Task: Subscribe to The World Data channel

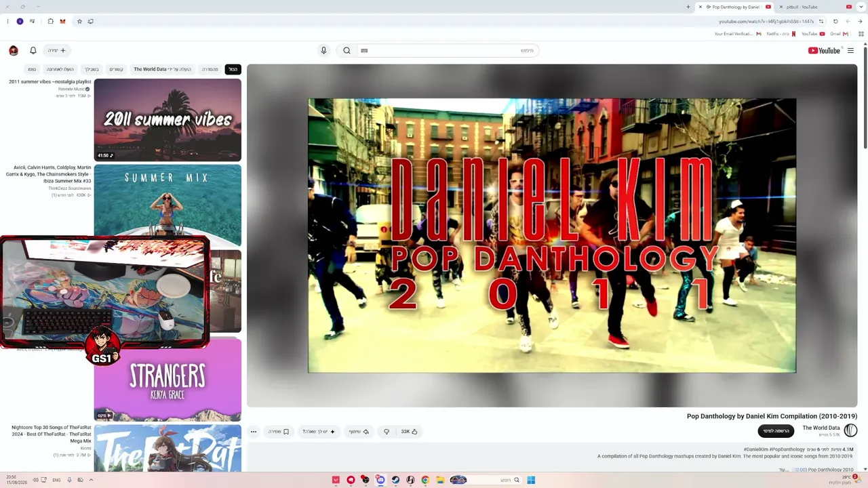Action: tap(776, 431)
